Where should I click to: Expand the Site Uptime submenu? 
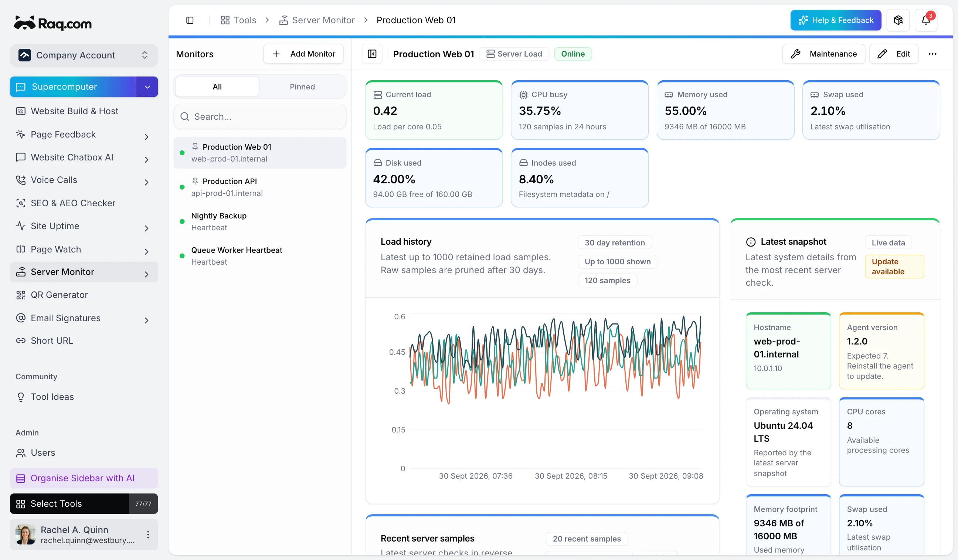146,228
